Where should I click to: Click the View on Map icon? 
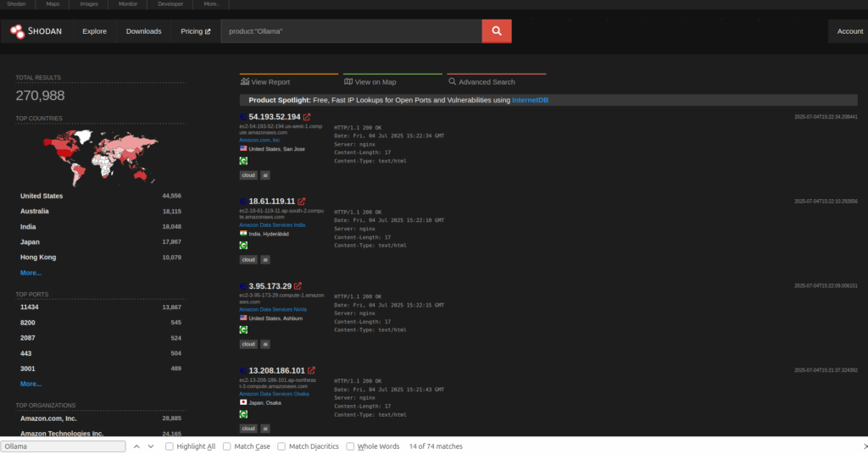(x=348, y=81)
